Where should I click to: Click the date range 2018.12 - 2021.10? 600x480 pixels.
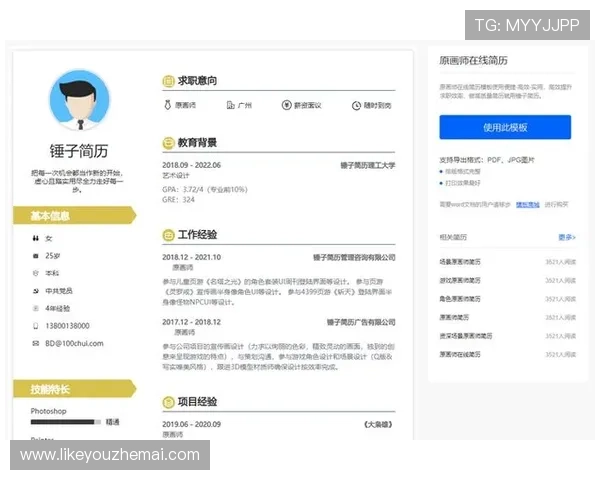[191, 257]
